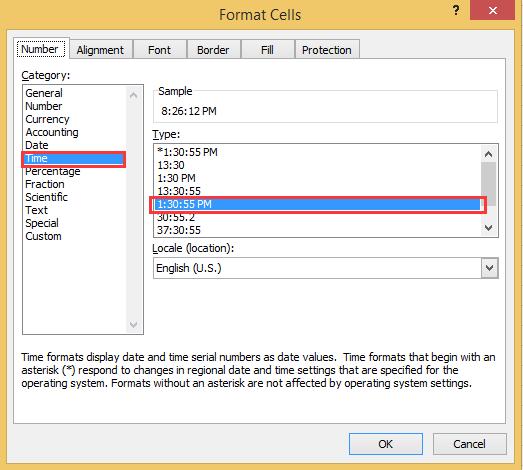
Task: Click Category list scroll down arrow
Action: (133, 324)
